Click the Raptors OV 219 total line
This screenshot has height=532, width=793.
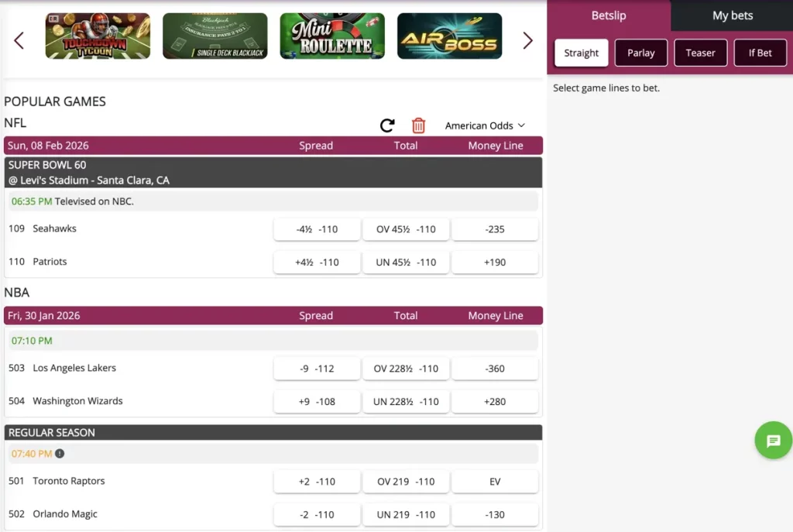pos(406,481)
